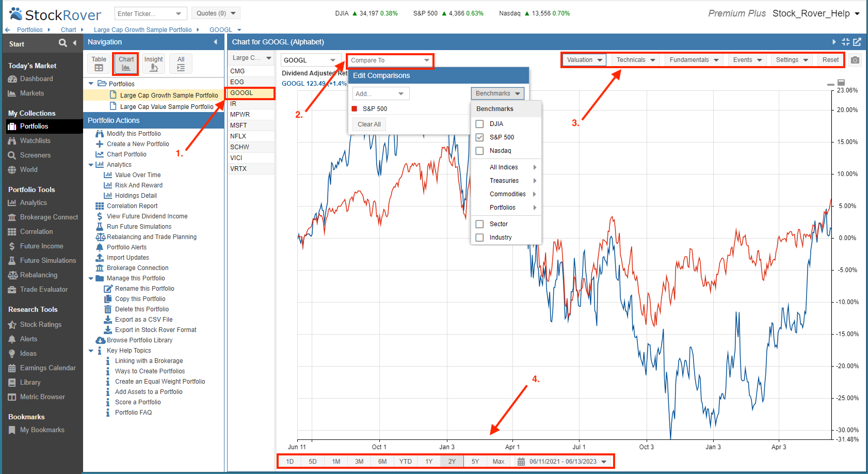The image size is (868, 474).
Task: Open the chart Settings dropdown
Action: 792,60
